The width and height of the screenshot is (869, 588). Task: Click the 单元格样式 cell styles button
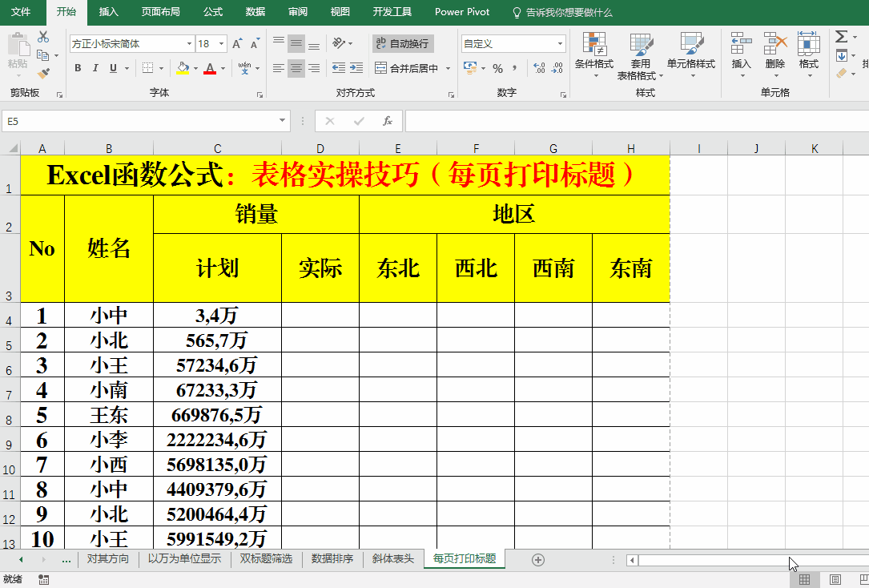click(692, 45)
